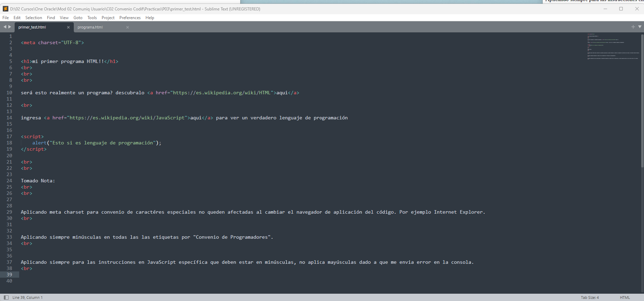Click the <br> tag on line 38
The height and width of the screenshot is (301, 644).
26,268
